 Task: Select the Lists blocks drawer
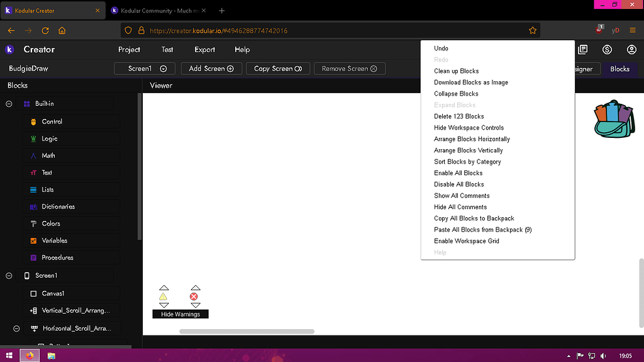(x=71, y=189)
